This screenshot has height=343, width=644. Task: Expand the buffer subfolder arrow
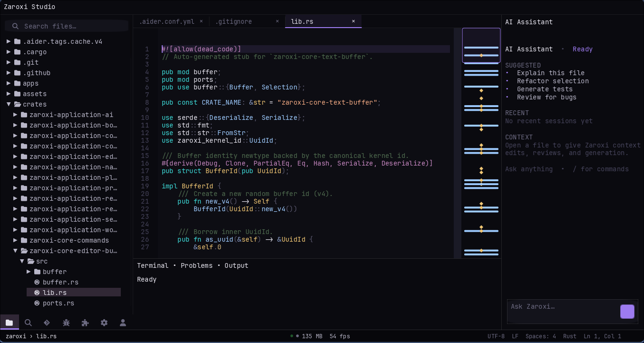[x=29, y=272]
